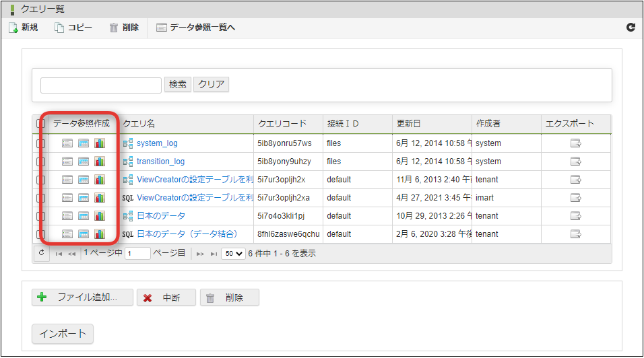Viewport: 644px width, 358px height.
Task: Open the rows-per-page dropdown showing 50
Action: (234, 254)
